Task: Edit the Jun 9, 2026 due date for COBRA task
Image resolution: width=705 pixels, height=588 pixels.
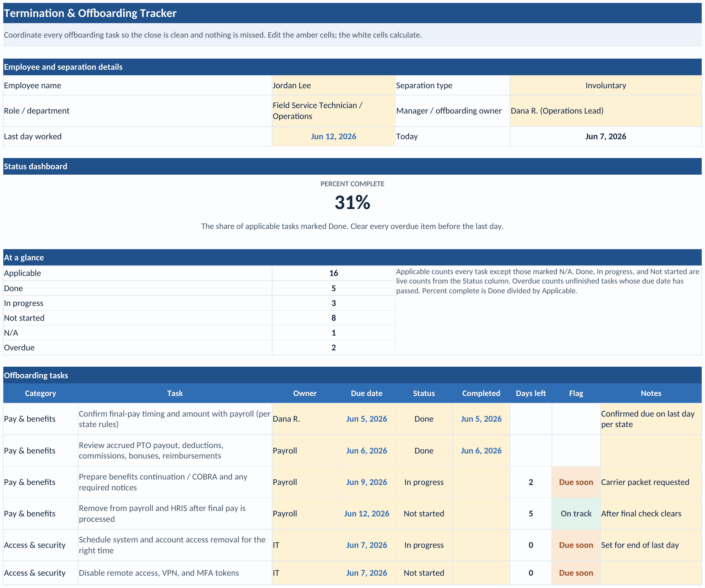Action: pos(367,482)
